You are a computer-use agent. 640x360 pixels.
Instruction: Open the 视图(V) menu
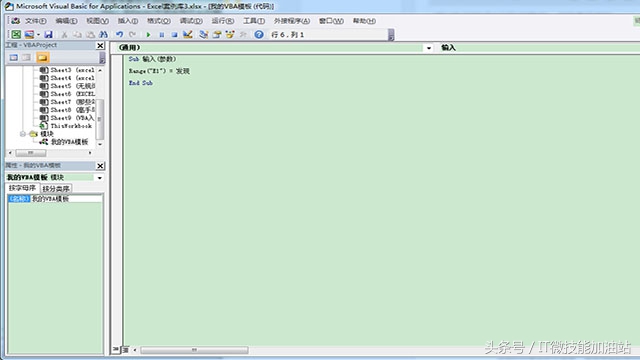click(x=97, y=21)
